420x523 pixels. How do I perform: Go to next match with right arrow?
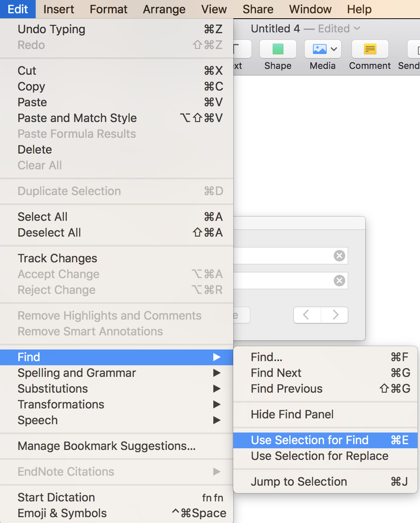pos(335,315)
